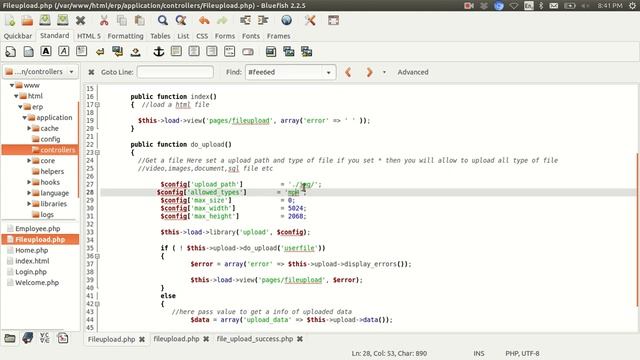Toggle INS insert mode in status bar

point(479,353)
